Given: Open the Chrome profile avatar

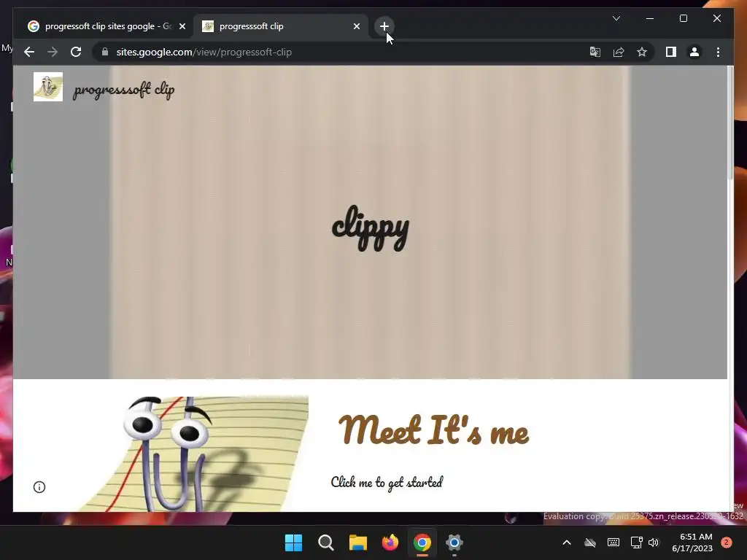Looking at the screenshot, I should tap(694, 52).
